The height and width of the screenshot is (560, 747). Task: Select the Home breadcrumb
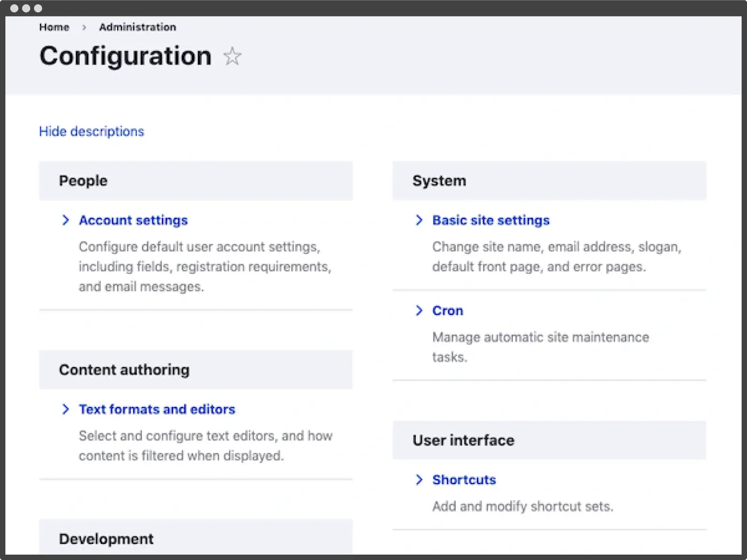tap(54, 27)
